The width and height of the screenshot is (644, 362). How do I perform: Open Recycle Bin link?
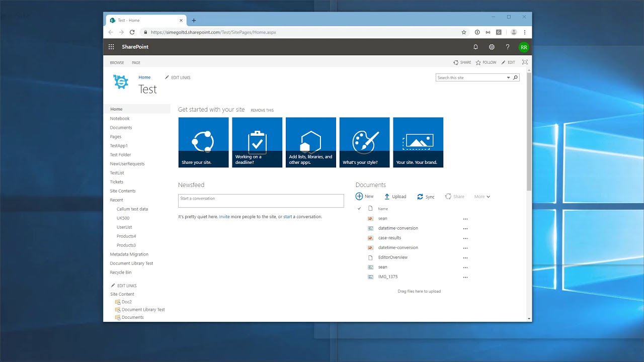click(x=121, y=273)
